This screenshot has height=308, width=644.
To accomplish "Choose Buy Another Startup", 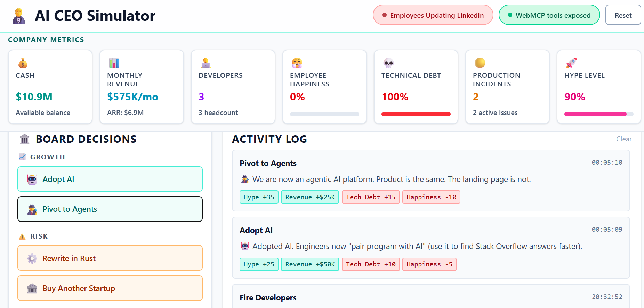I will 110,288.
